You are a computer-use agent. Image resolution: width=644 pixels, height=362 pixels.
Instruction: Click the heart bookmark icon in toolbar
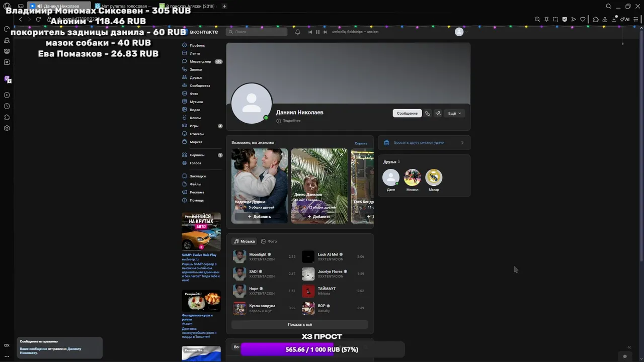point(583,19)
